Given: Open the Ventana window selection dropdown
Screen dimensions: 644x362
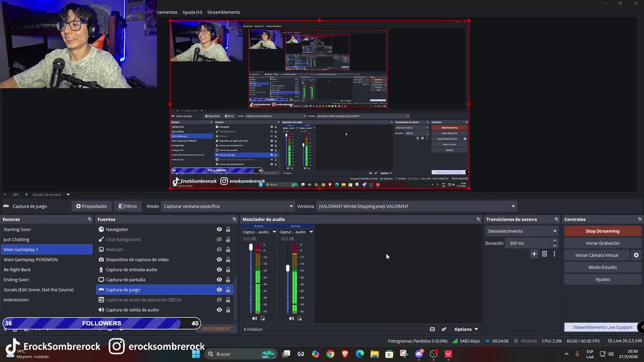Looking at the screenshot, I should [x=417, y=206].
